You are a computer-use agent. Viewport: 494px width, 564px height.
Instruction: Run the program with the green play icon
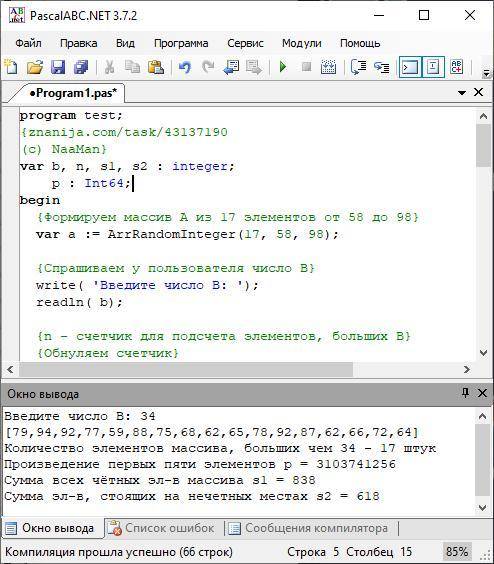(x=283, y=67)
